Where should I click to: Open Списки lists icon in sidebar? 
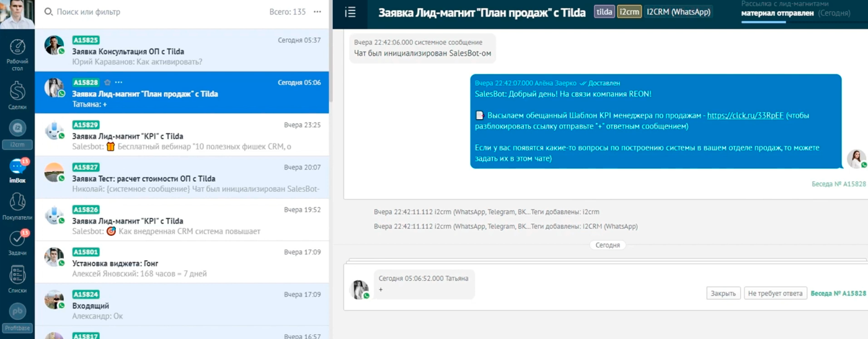point(17,278)
